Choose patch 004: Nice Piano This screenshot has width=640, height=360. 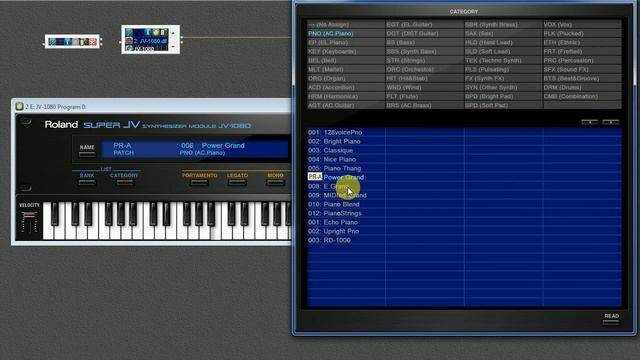point(346,159)
